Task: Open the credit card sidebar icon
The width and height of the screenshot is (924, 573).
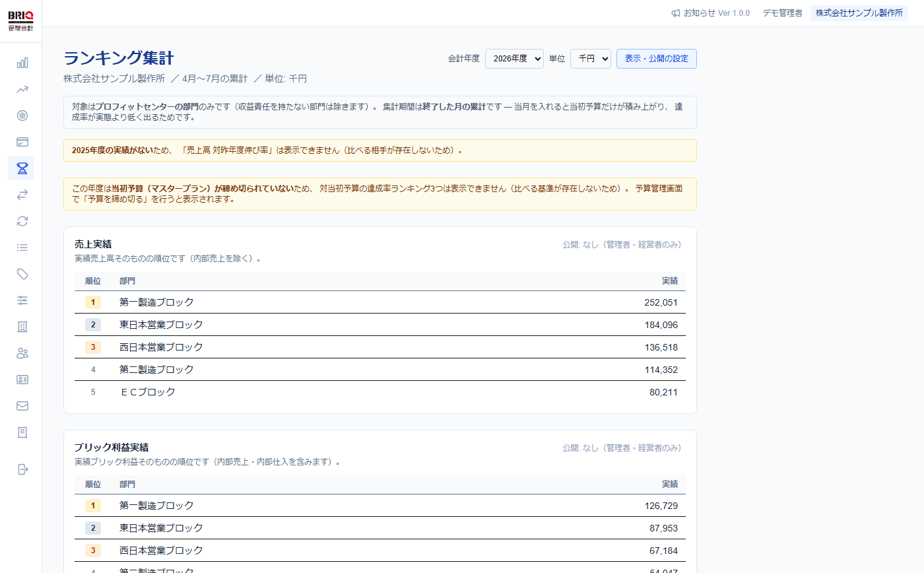Action: [22, 142]
